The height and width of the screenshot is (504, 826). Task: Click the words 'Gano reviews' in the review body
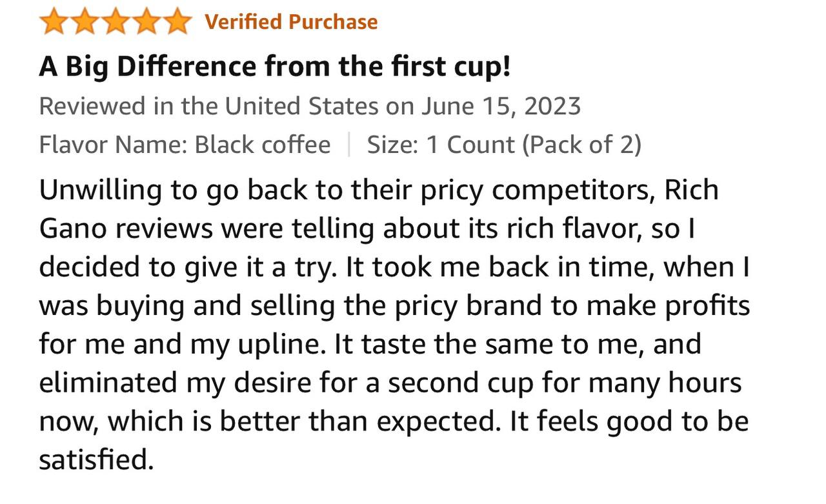pyautogui.click(x=128, y=229)
